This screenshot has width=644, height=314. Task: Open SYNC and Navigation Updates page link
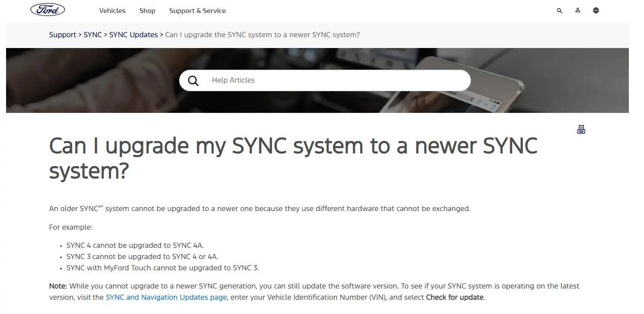tap(166, 297)
